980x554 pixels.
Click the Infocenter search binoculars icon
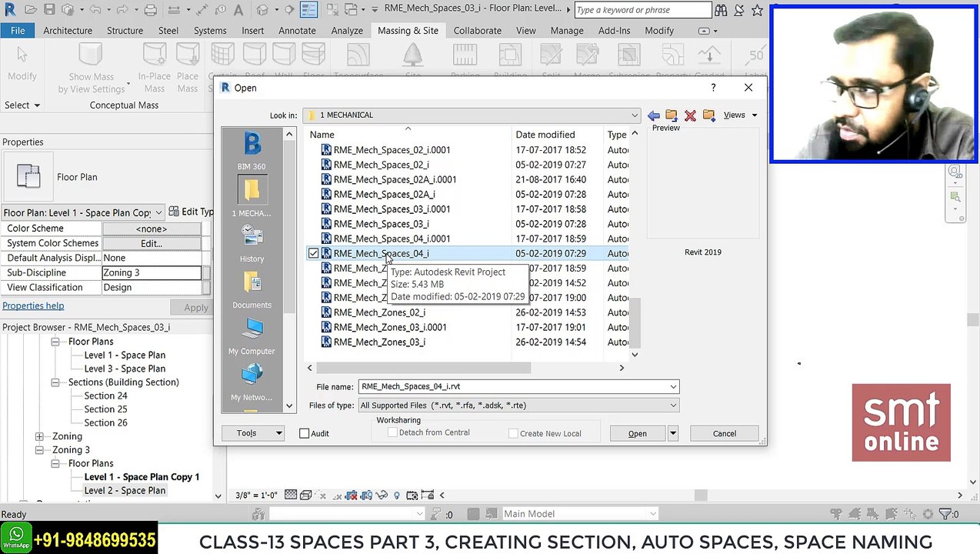pyautogui.click(x=721, y=10)
